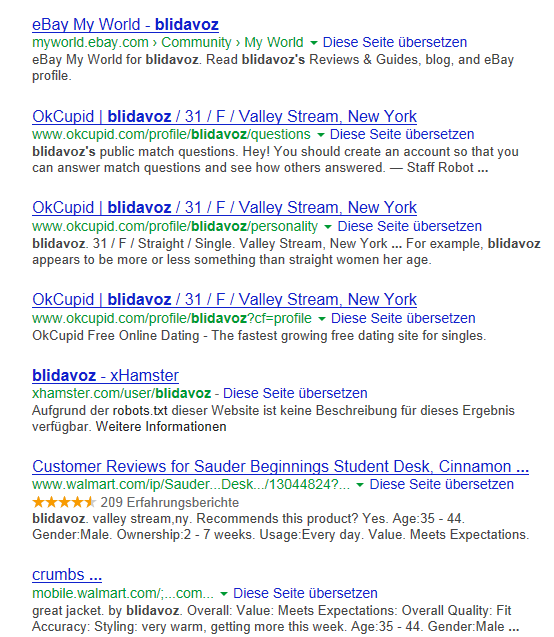Expand arrow next to mobile.walmart.com URL
Image resolution: width=554 pixels, height=637 pixels.
pyautogui.click(x=223, y=594)
